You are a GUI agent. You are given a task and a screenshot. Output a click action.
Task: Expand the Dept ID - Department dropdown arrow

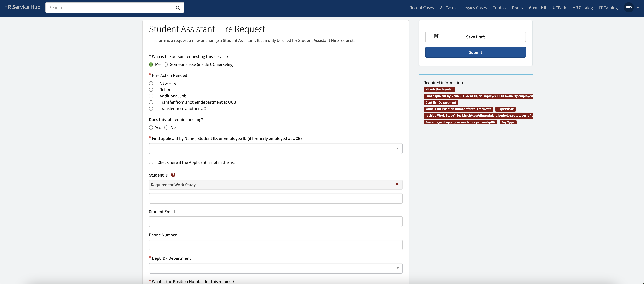click(398, 268)
